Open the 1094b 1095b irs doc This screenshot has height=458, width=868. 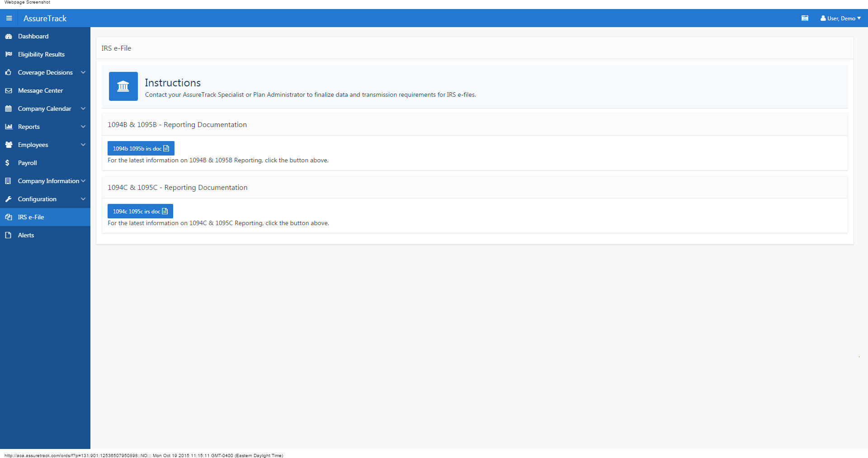(141, 148)
